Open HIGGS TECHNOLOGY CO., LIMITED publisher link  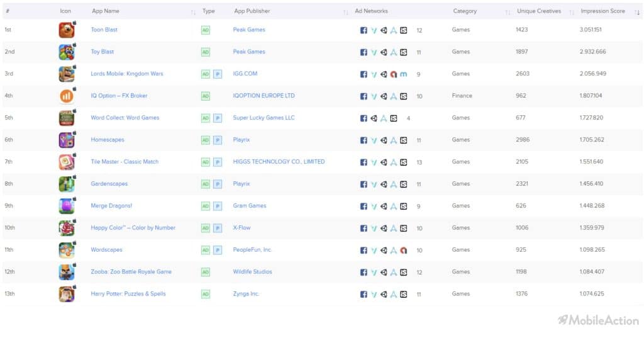click(279, 162)
